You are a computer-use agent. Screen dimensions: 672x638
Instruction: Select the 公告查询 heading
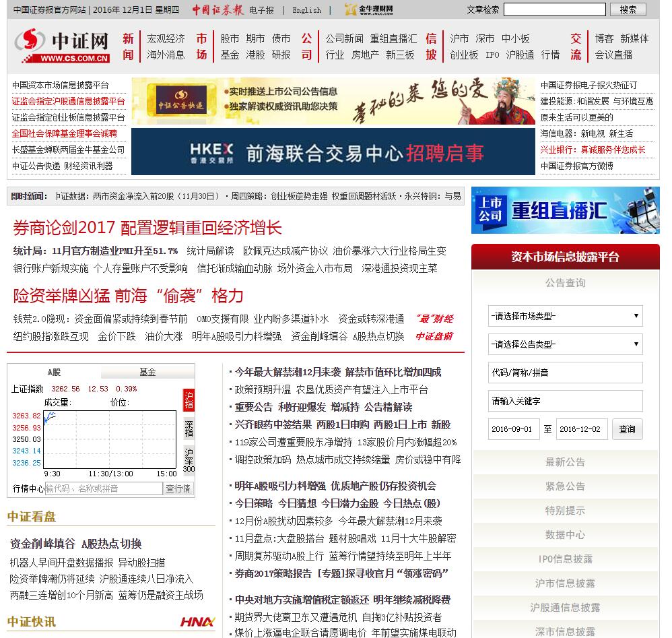(566, 283)
